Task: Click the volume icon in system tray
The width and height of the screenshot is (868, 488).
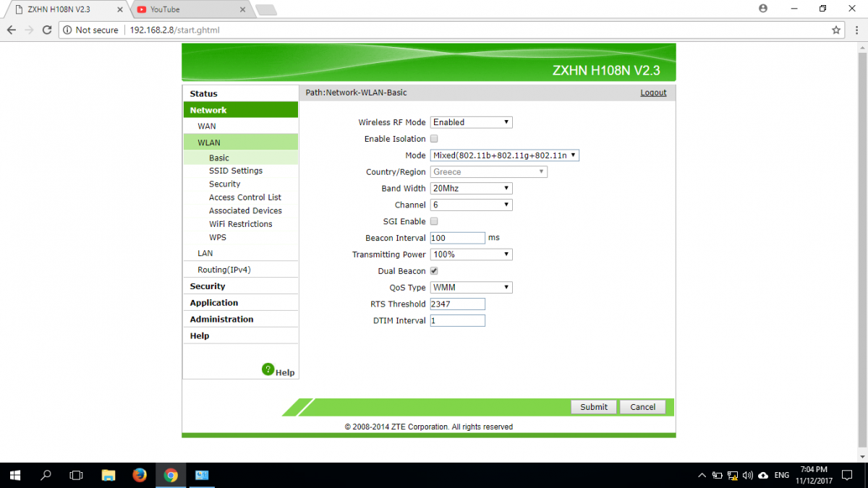Action: (x=748, y=476)
